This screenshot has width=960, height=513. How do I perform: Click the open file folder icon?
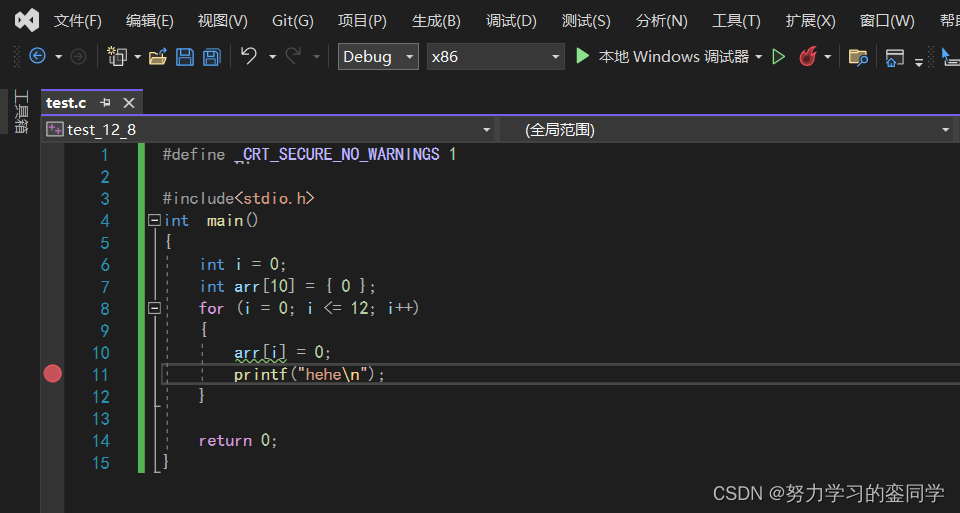158,57
